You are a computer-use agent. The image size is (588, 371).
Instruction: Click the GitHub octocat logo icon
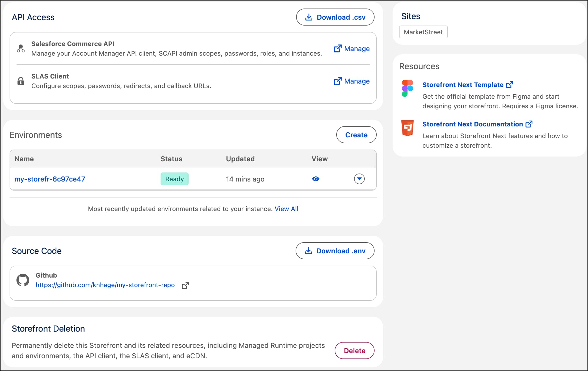pos(23,280)
